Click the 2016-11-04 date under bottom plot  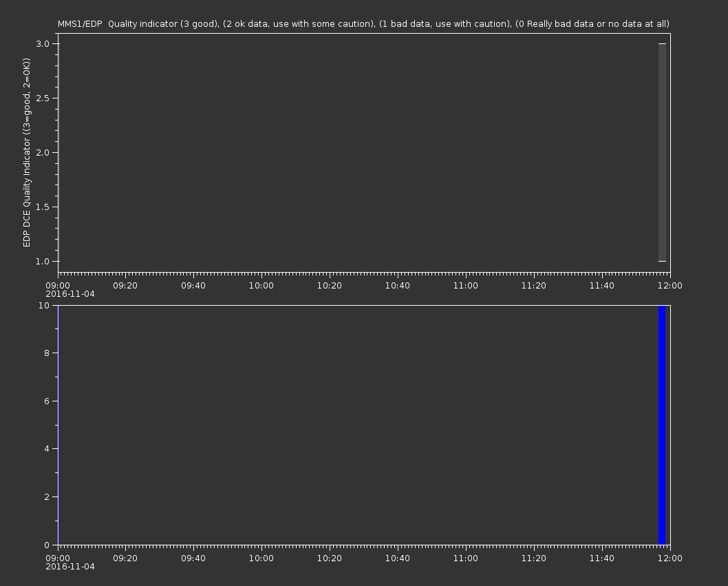[70, 567]
